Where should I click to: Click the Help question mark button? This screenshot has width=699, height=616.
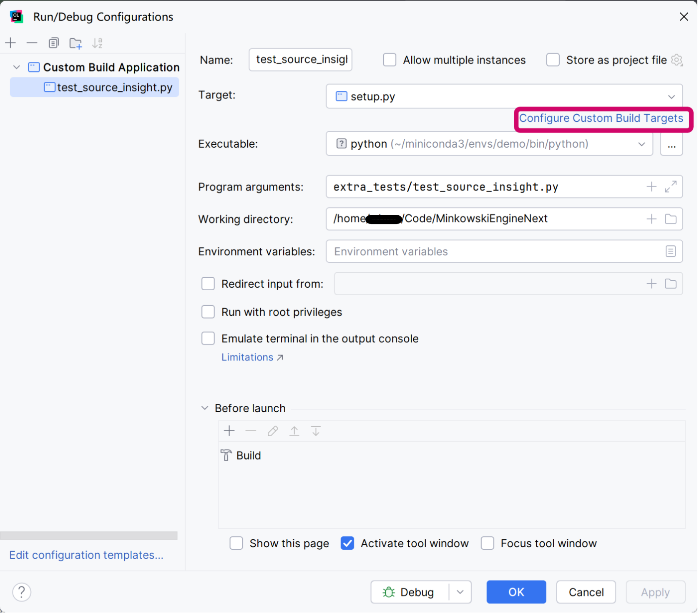click(x=22, y=592)
